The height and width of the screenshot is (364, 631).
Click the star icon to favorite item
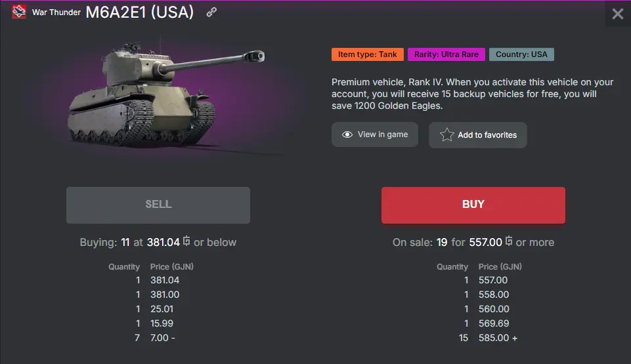[x=447, y=135]
